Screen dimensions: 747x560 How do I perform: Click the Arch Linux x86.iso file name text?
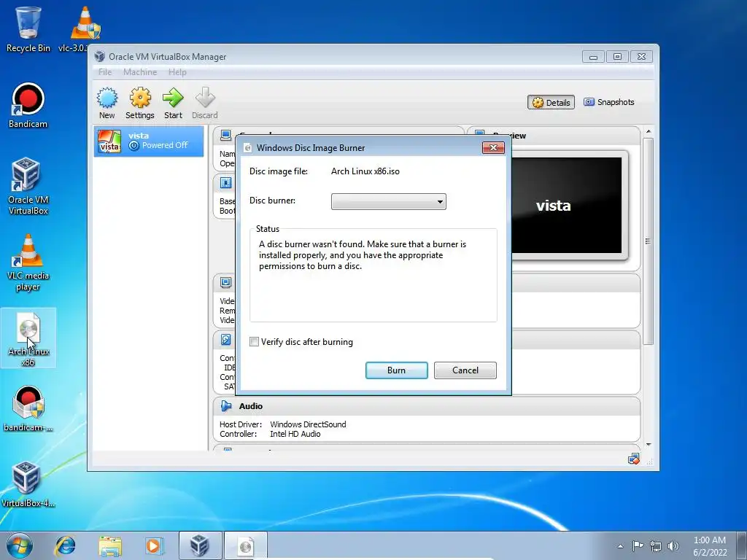point(365,171)
